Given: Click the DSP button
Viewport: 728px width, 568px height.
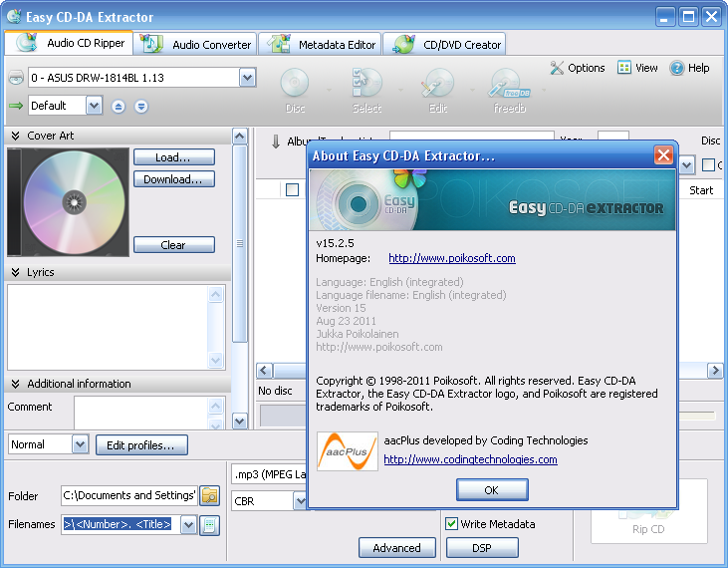Looking at the screenshot, I should click(x=482, y=547).
